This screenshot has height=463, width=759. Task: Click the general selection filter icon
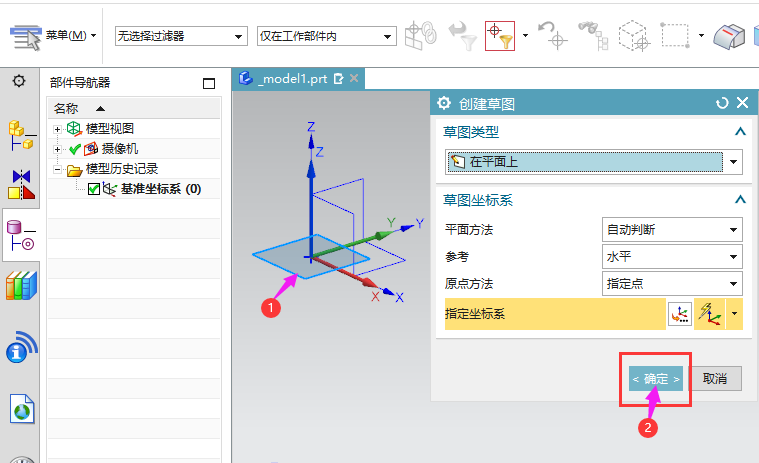pyautogui.click(x=421, y=36)
